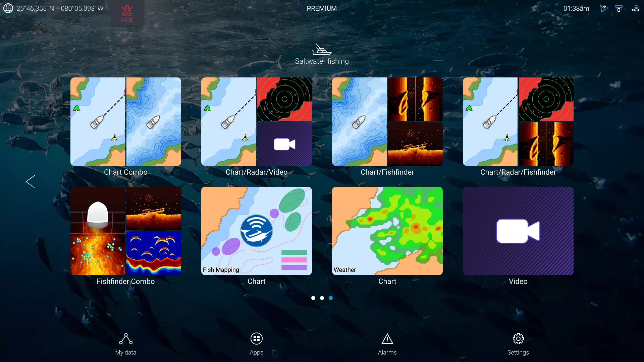Expand the saltwater fishing category
The height and width of the screenshot is (362, 644).
coord(322,53)
